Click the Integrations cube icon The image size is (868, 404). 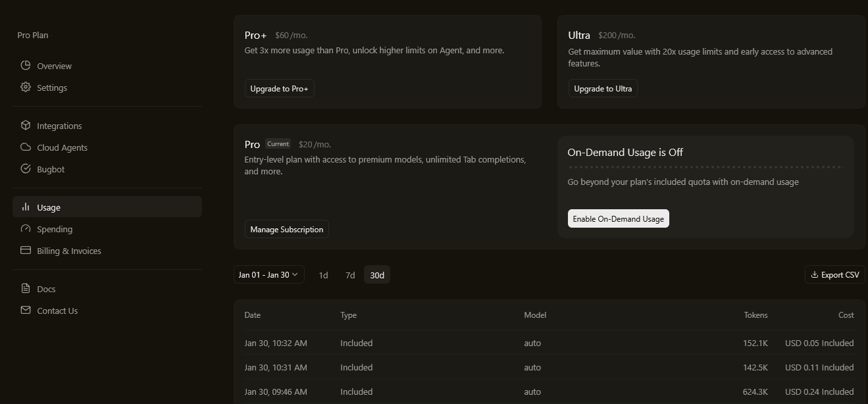26,126
